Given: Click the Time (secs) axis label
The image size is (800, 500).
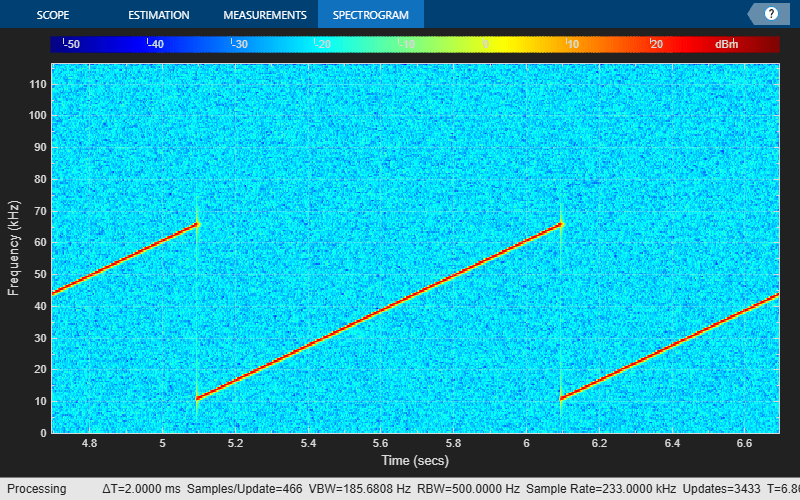Looking at the screenshot, I should pyautogui.click(x=414, y=461).
